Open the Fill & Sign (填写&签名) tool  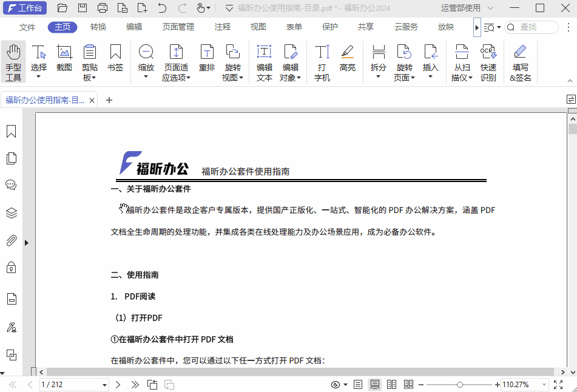click(x=520, y=61)
